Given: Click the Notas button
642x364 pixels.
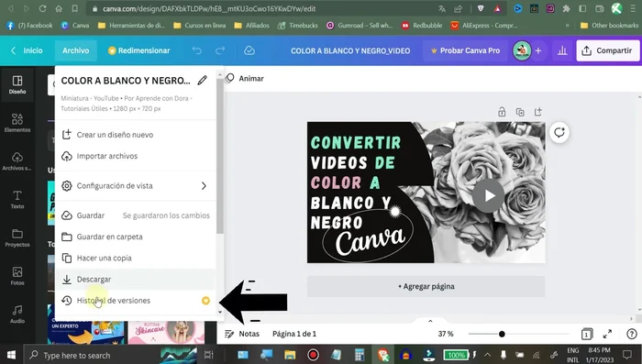Looking at the screenshot, I should point(242,334).
